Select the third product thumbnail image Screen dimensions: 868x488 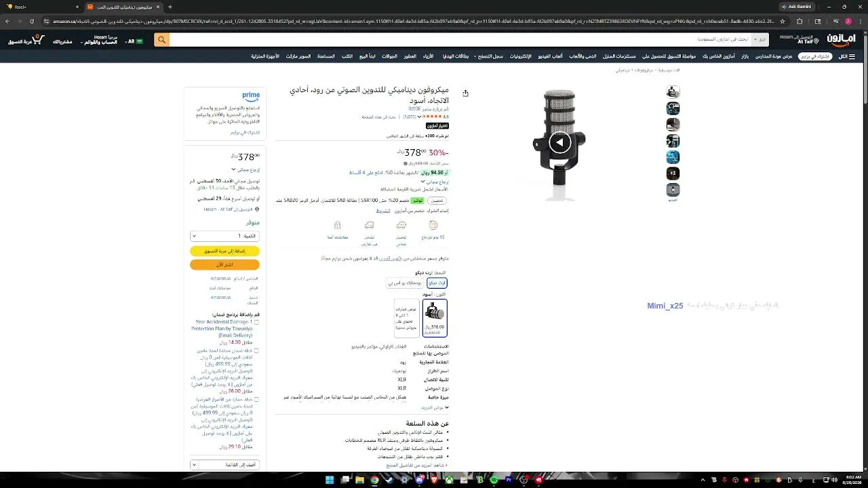click(x=673, y=125)
